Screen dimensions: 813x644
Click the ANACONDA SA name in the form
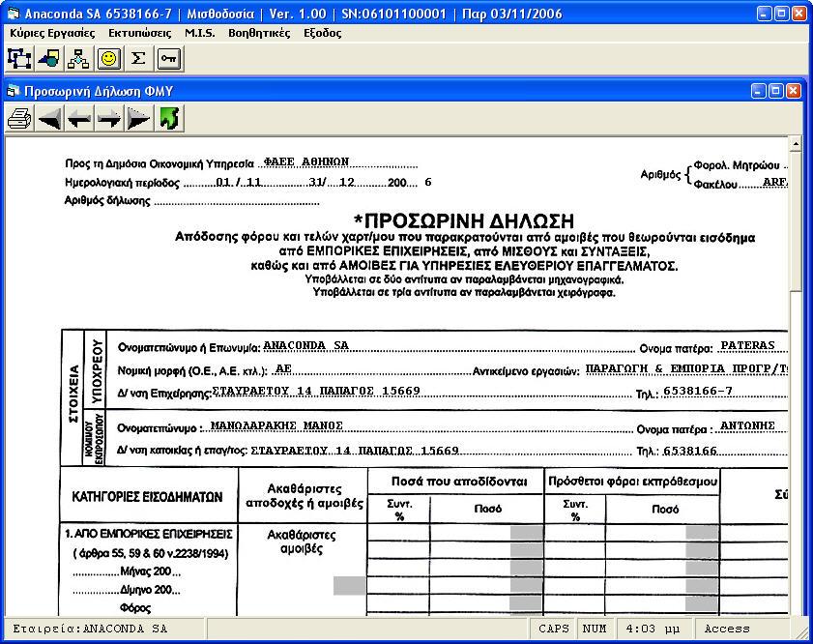[305, 345]
